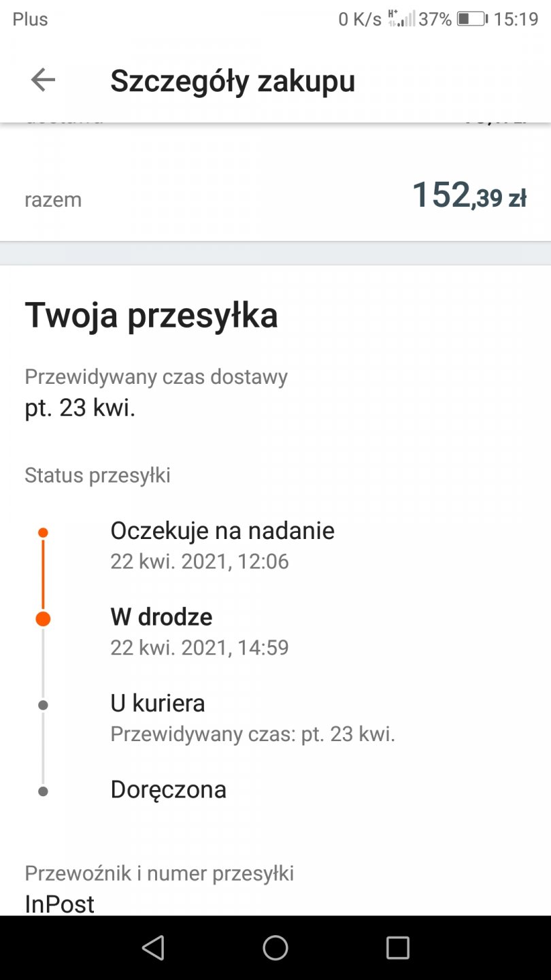The width and height of the screenshot is (551, 980).
Task: Tap the signal strength icon
Action: click(401, 18)
